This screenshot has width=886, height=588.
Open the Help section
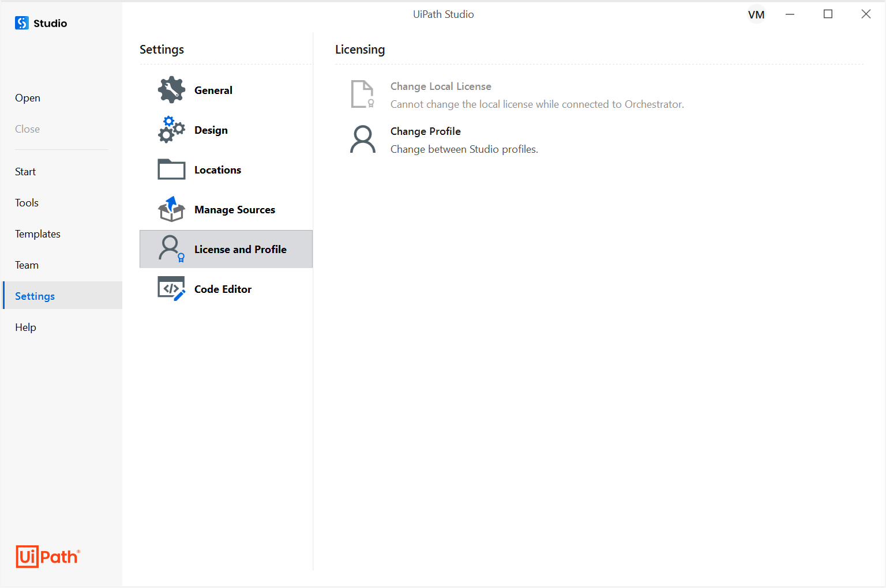tap(25, 327)
